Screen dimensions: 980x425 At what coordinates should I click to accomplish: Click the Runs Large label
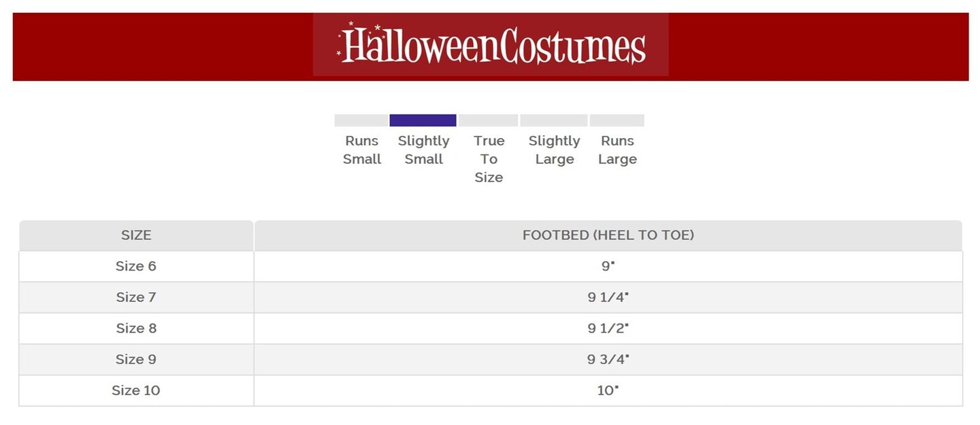(x=617, y=150)
